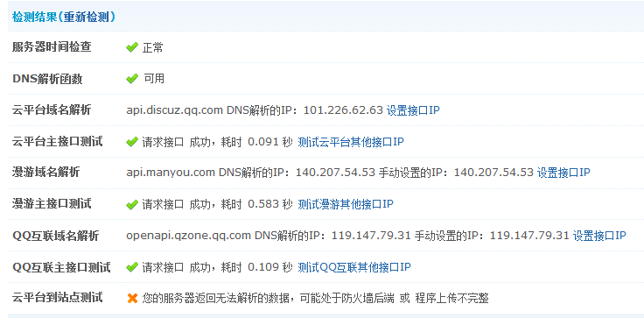Click the 耗时 0.583 秒 result text
Image resolution: width=644 pixels, height=318 pixels.
click(x=256, y=203)
